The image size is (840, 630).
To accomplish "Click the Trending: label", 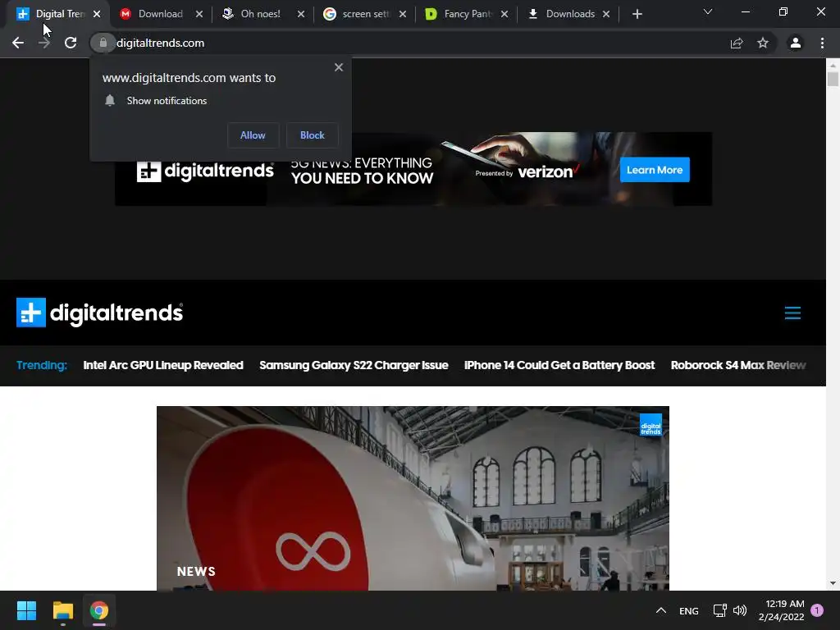I will pos(42,365).
